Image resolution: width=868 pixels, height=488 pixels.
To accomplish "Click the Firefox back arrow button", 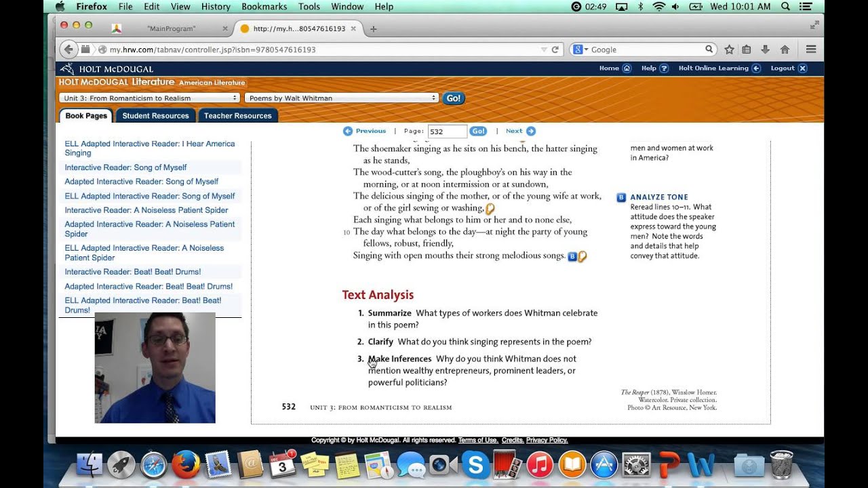I will [68, 49].
